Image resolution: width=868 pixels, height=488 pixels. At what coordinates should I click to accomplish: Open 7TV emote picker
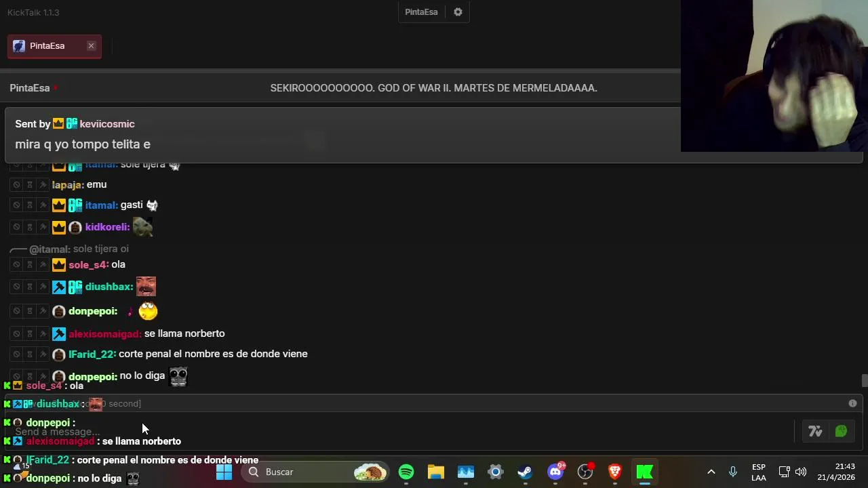click(x=815, y=431)
